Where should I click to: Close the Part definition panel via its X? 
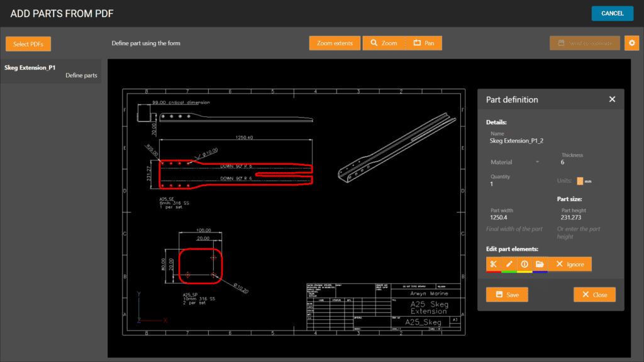pyautogui.click(x=612, y=99)
